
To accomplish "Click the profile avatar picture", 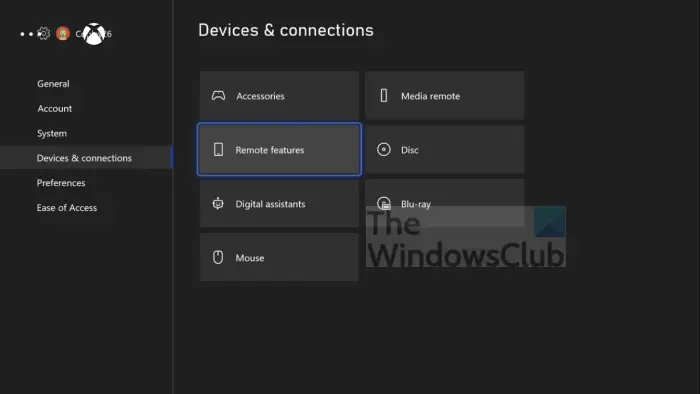I will point(63,33).
